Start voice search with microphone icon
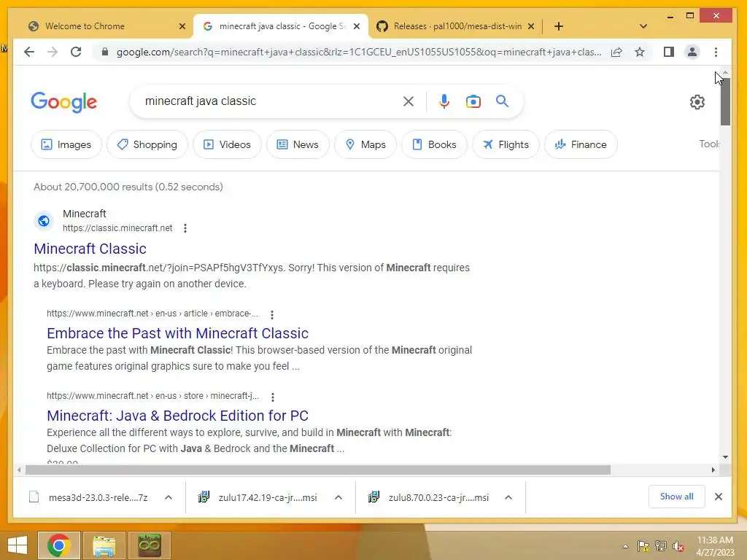747x560 pixels. (444, 101)
